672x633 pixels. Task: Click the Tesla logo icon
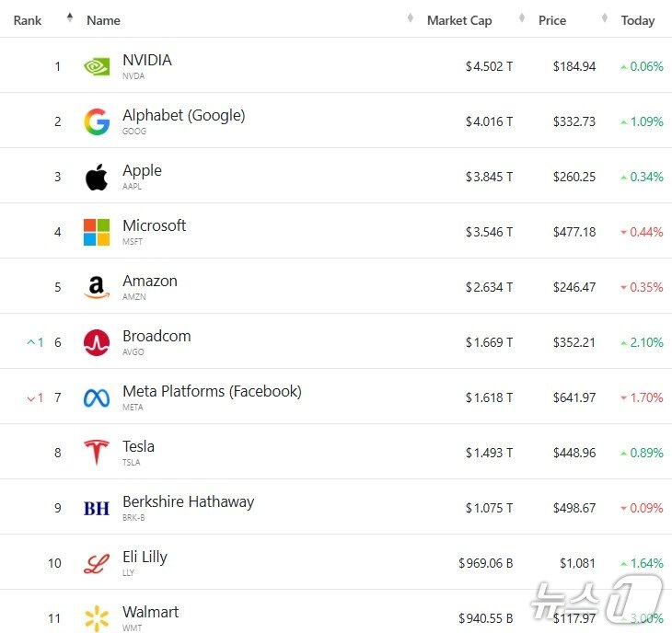(97, 453)
